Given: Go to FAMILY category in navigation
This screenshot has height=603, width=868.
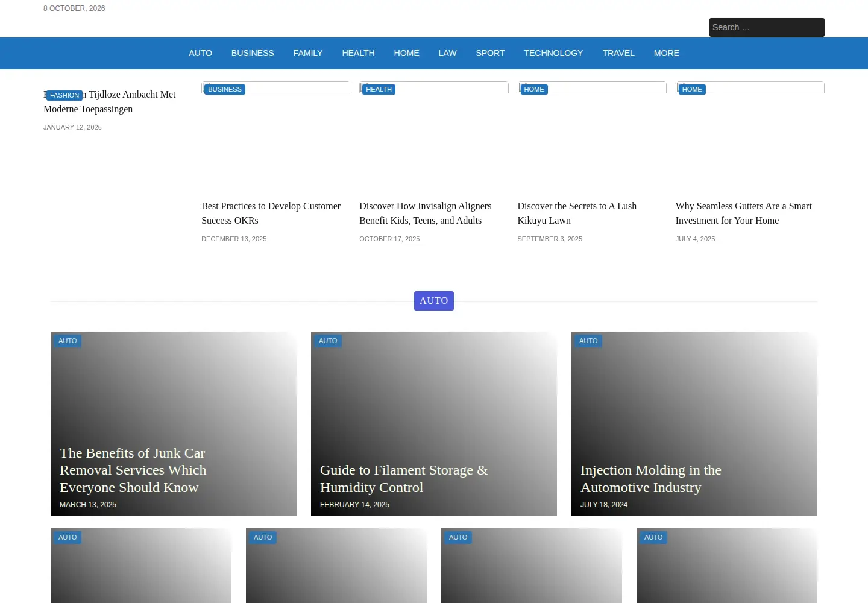Looking at the screenshot, I should click(x=308, y=53).
